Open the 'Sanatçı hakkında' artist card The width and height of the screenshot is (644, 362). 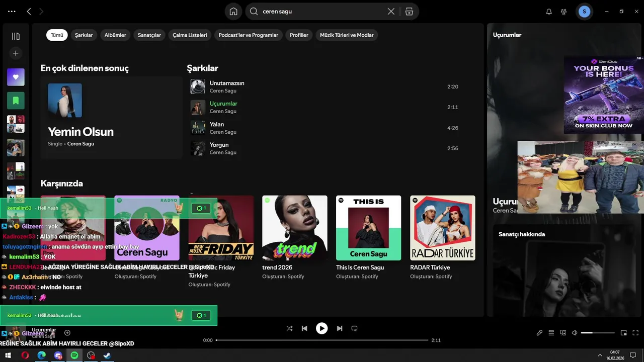coord(564,270)
